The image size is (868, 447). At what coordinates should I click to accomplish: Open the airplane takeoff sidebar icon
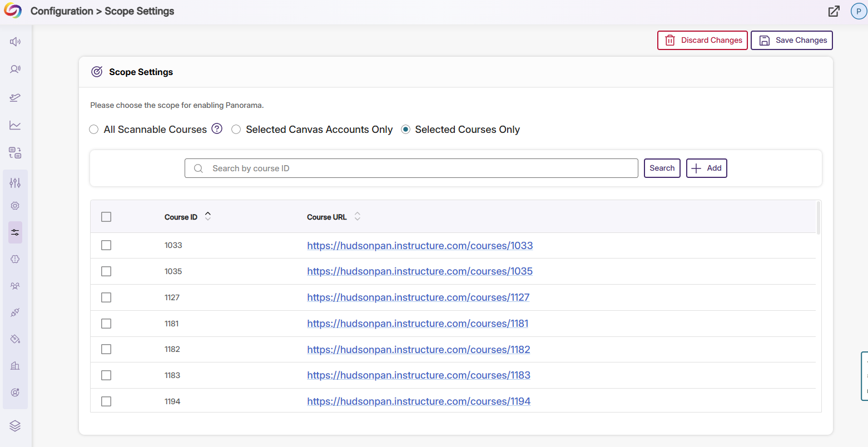click(15, 97)
